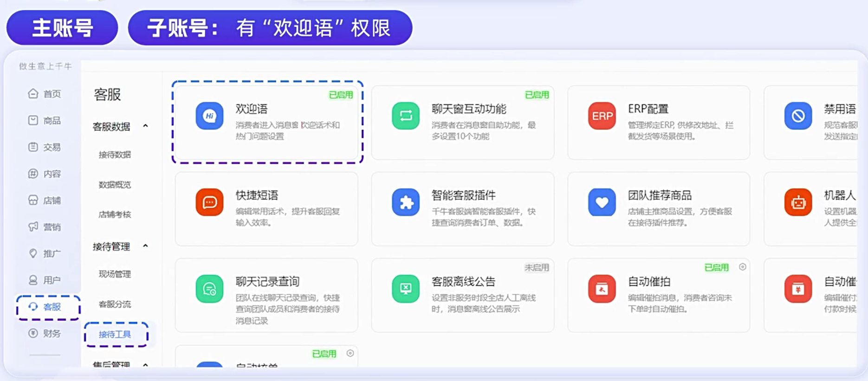Open 现场管理 submenu item
868x381 pixels.
click(115, 274)
